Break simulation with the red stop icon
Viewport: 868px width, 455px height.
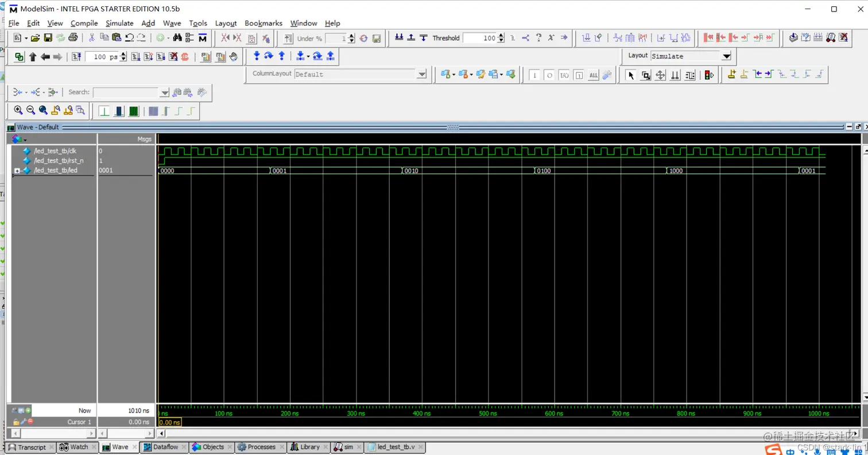185,57
